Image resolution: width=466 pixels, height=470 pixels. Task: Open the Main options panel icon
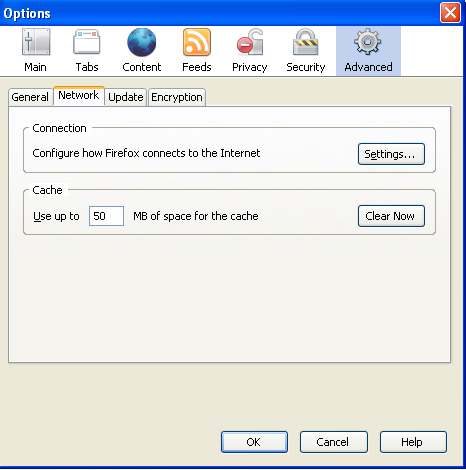36,42
